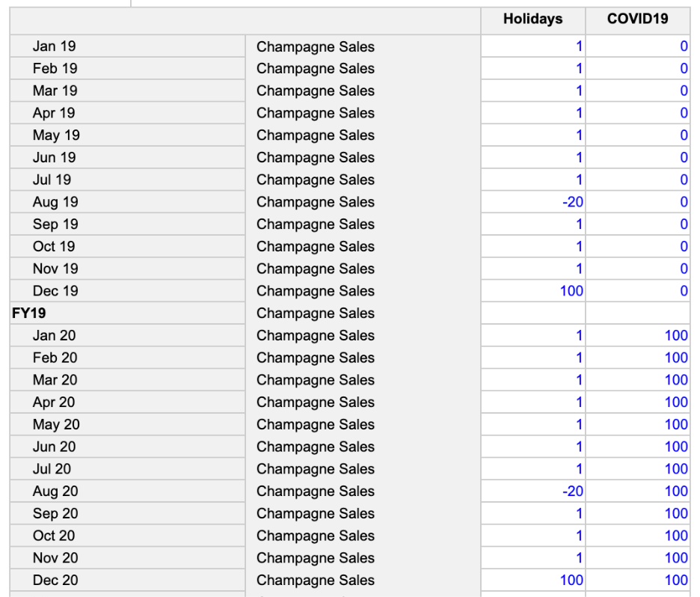This screenshot has height=597, width=700.
Task: Click the Dec 19 Holidays cell showing 100
Action: 533,291
